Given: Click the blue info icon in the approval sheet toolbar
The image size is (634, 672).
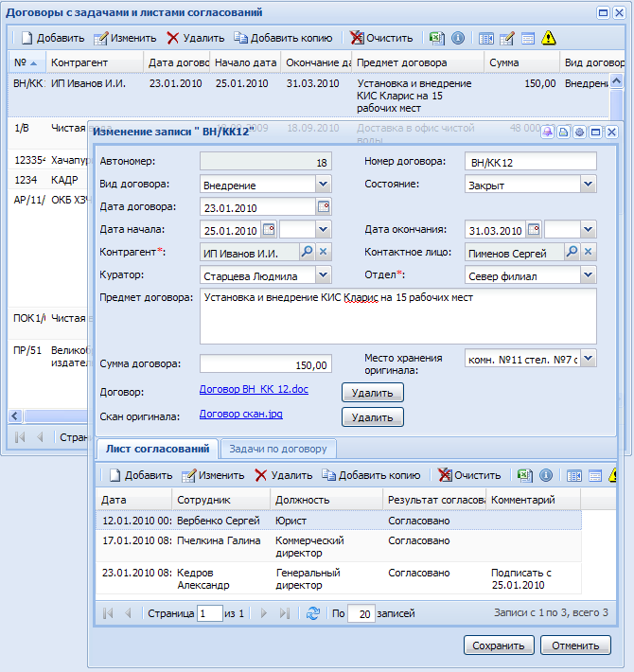Looking at the screenshot, I should 546,475.
